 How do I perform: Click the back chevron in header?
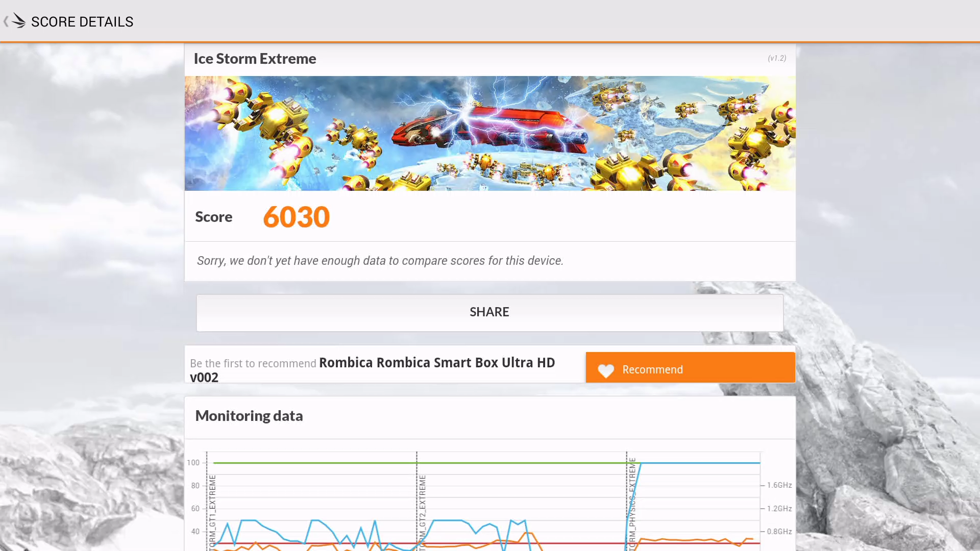coord(6,21)
